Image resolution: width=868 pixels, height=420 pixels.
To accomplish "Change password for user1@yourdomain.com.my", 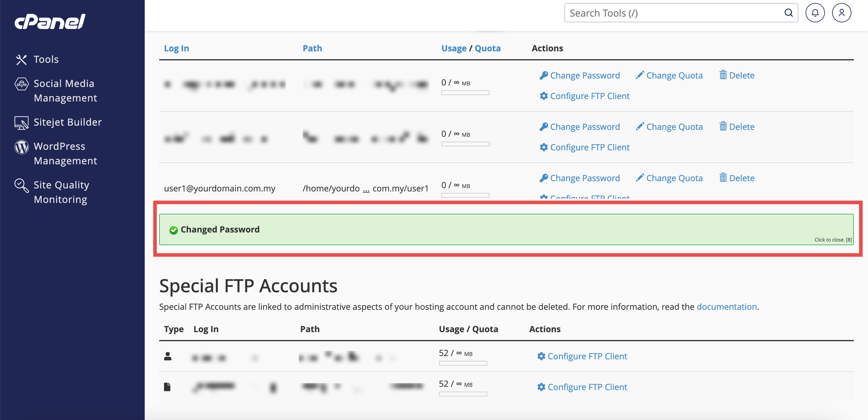I will pyautogui.click(x=579, y=178).
